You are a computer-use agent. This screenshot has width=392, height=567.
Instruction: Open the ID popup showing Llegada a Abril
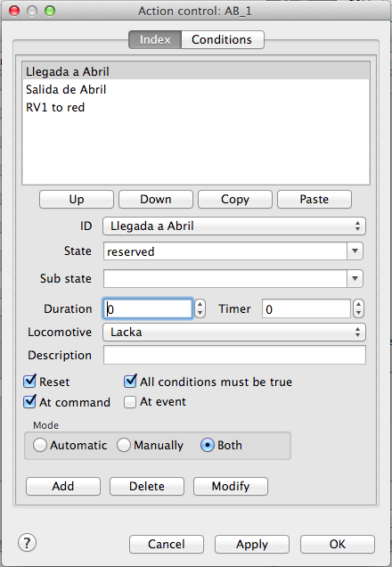(234, 226)
